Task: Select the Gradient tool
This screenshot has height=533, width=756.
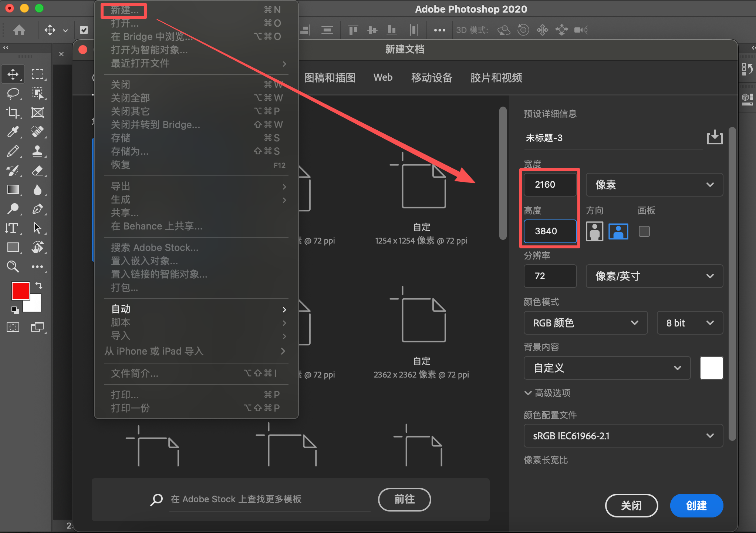Action: 13,190
